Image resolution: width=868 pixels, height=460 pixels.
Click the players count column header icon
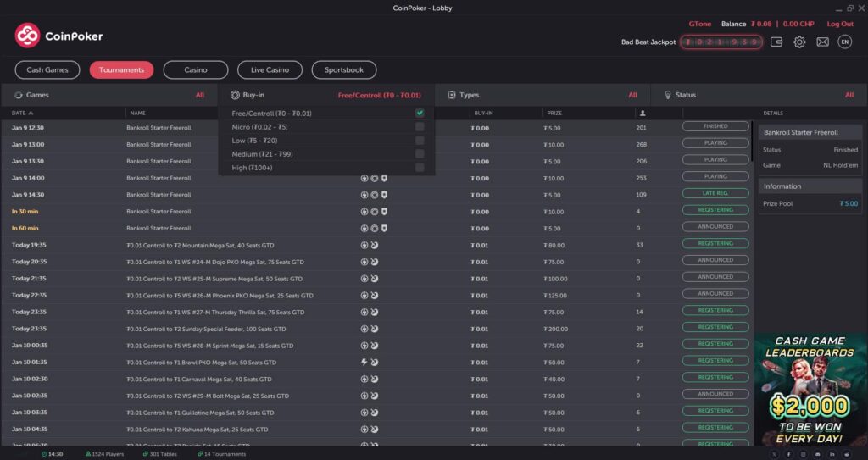[642, 113]
